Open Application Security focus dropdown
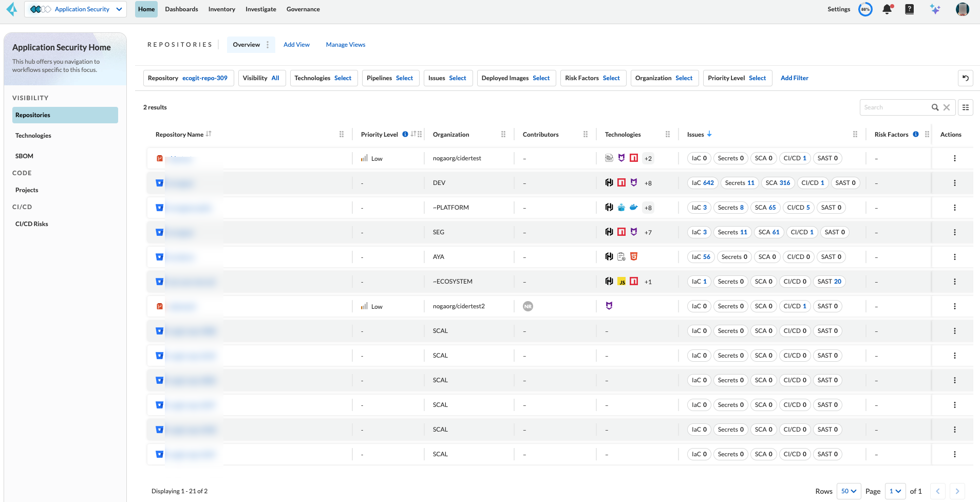The image size is (980, 502). point(76,9)
